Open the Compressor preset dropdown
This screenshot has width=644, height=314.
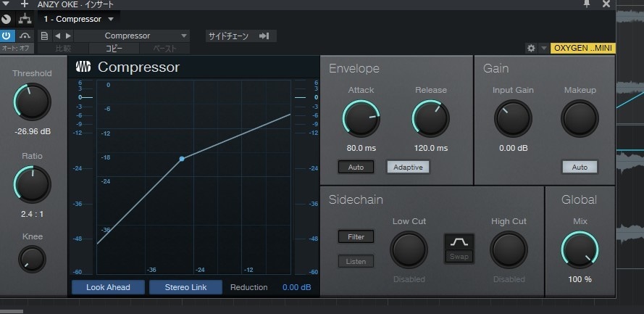(x=131, y=36)
